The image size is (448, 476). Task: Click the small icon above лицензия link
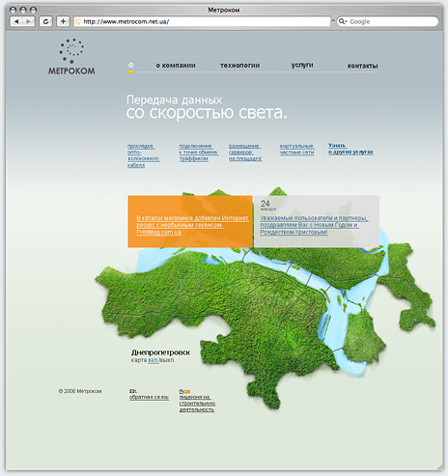(184, 391)
